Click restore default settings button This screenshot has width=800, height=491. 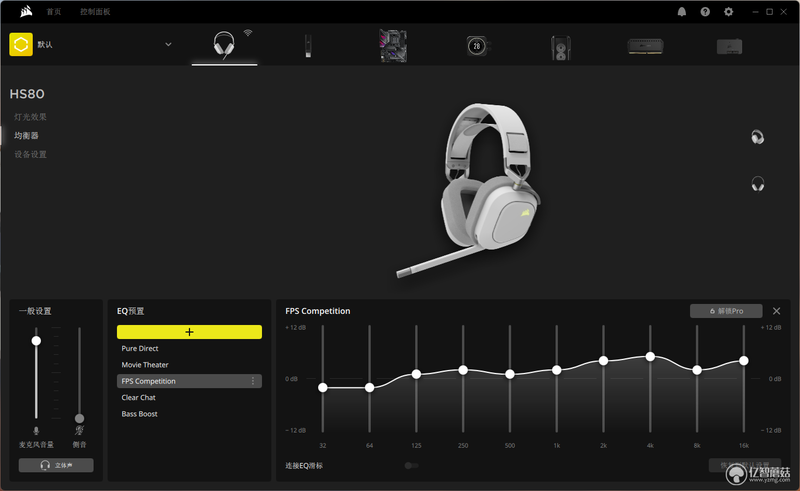[745, 465]
